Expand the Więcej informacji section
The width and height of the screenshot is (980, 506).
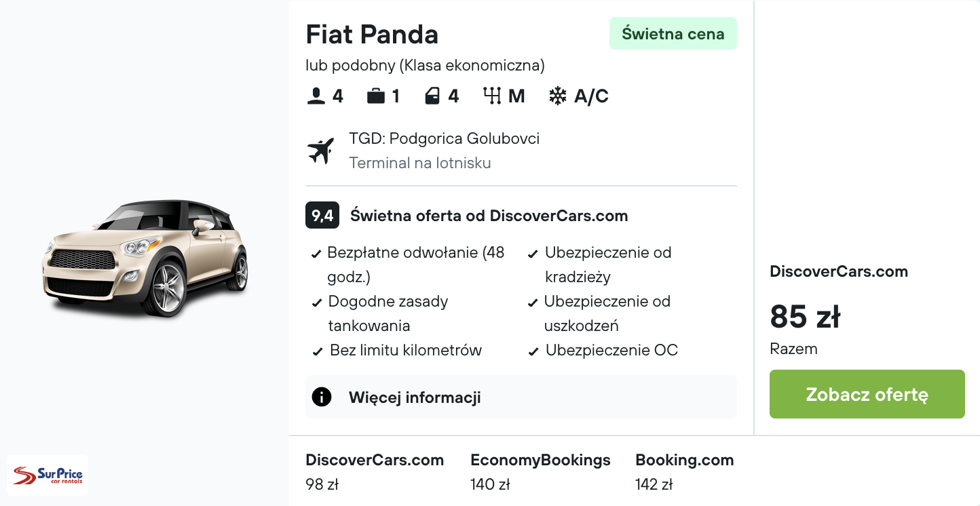[414, 397]
